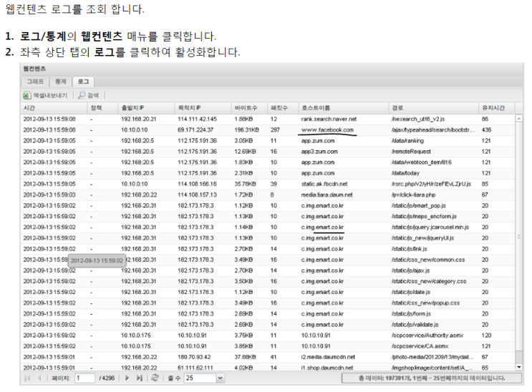Switch to the 통계 tab

tap(60, 82)
